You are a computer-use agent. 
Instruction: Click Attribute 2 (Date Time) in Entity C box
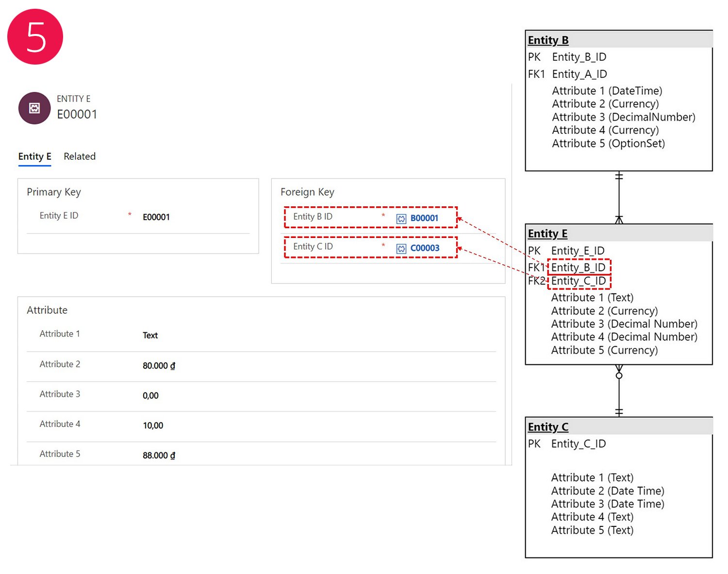pyautogui.click(x=608, y=491)
